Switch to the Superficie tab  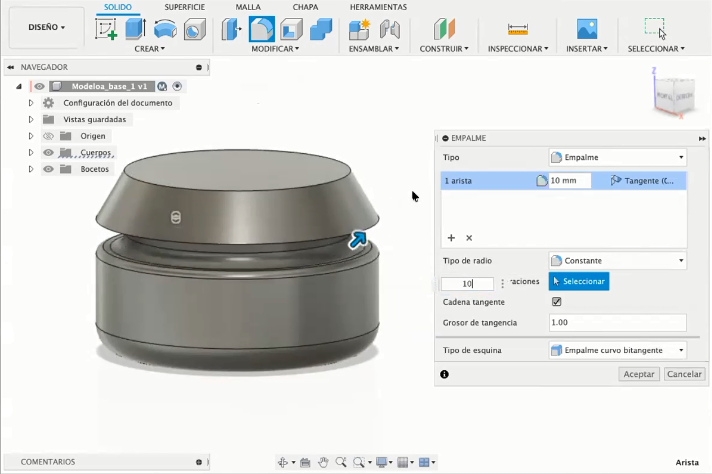185,7
